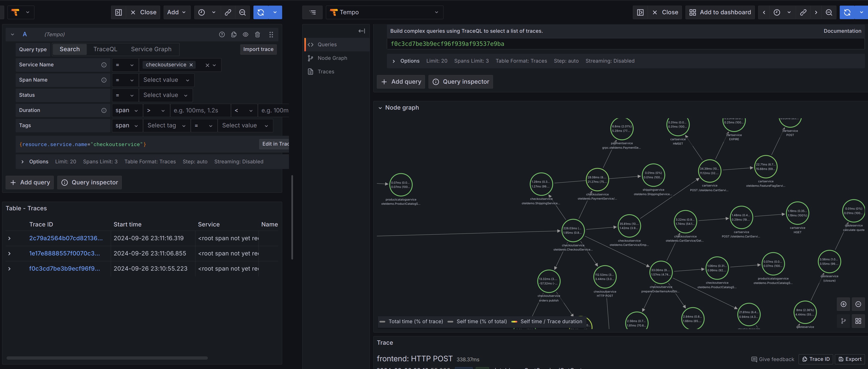Image resolution: width=868 pixels, height=369 pixels.
Task: Expand the first trace row 2c79a2564b07cd82136
Action: (9, 238)
